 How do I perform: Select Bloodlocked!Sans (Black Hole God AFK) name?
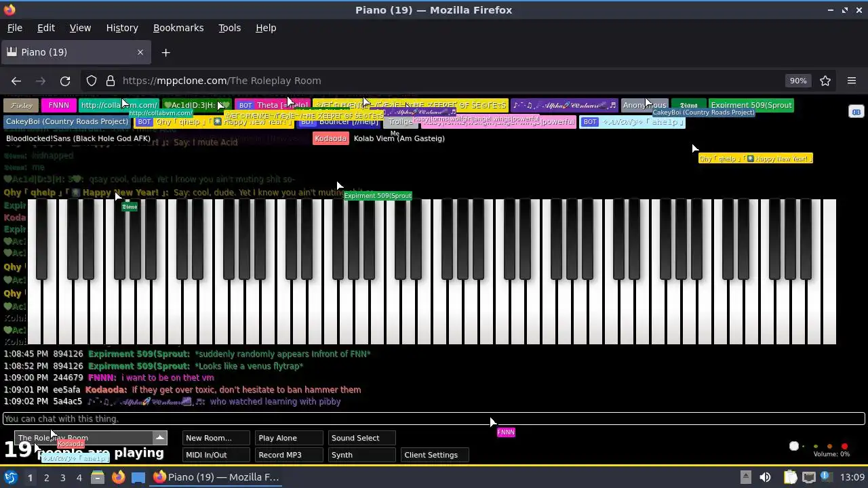pyautogui.click(x=78, y=138)
